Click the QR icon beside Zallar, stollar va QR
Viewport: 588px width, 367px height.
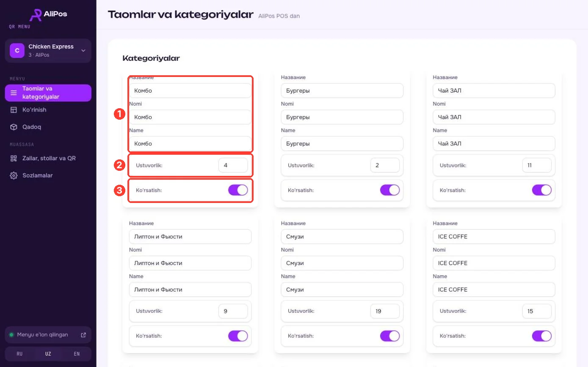tap(14, 158)
